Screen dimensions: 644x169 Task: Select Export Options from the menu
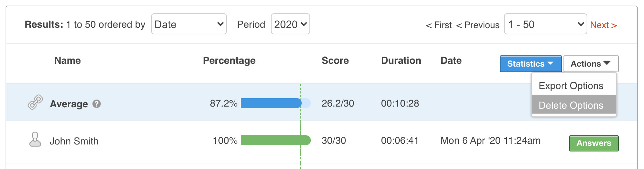pos(571,86)
